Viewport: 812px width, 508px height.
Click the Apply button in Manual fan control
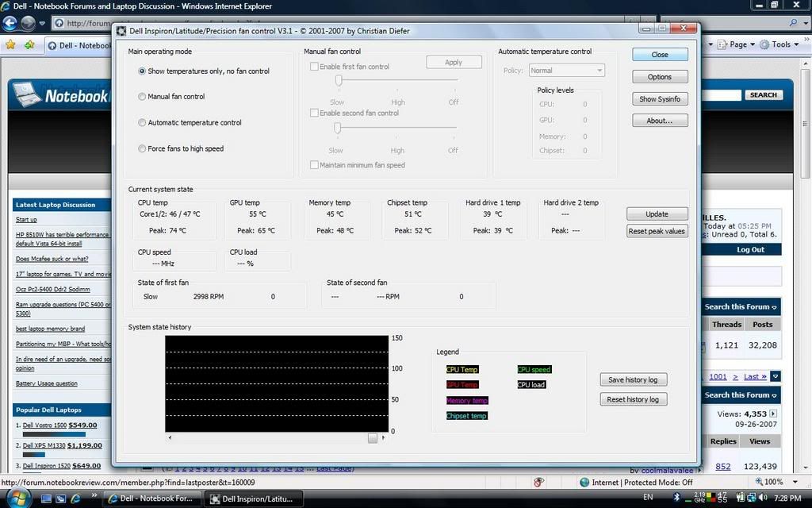pos(454,62)
